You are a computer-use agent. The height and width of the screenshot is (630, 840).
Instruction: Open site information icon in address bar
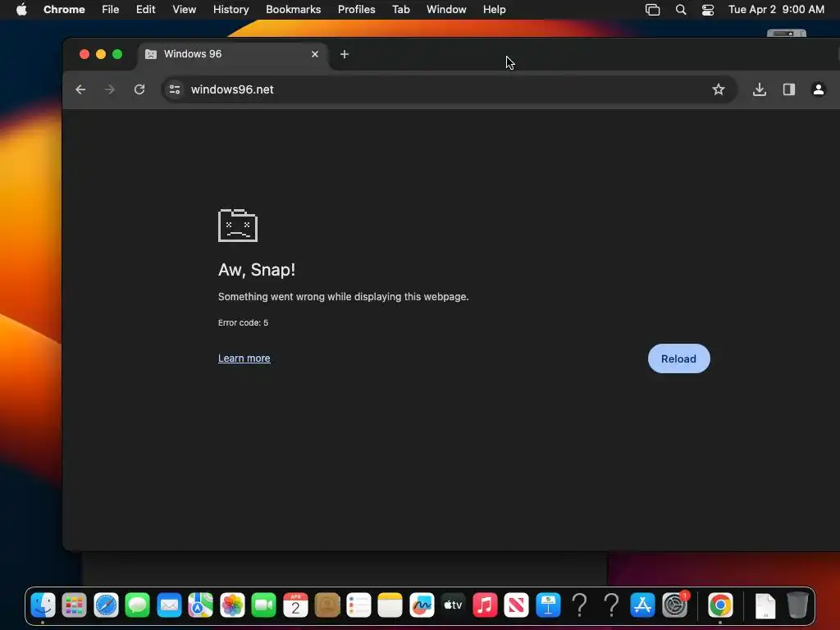click(175, 89)
